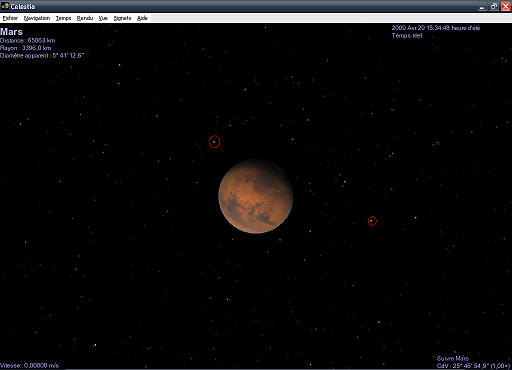Click the 'Mars' object name heading
The width and height of the screenshot is (512, 370).
11,32
